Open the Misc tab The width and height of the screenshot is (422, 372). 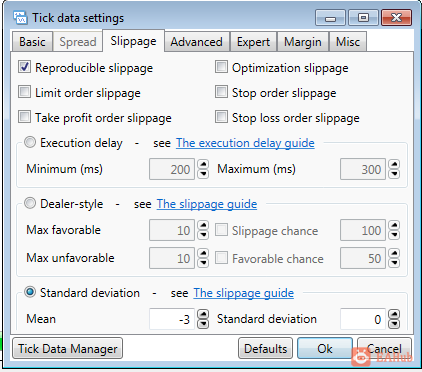(348, 42)
